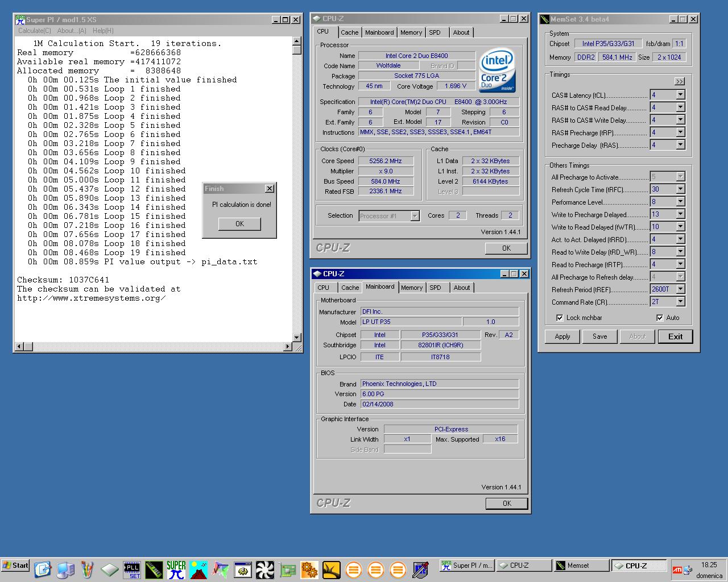Open Read to Write Delay (tRD_WR) dropdown
Viewport: 728px width, 582px height.
[680, 252]
